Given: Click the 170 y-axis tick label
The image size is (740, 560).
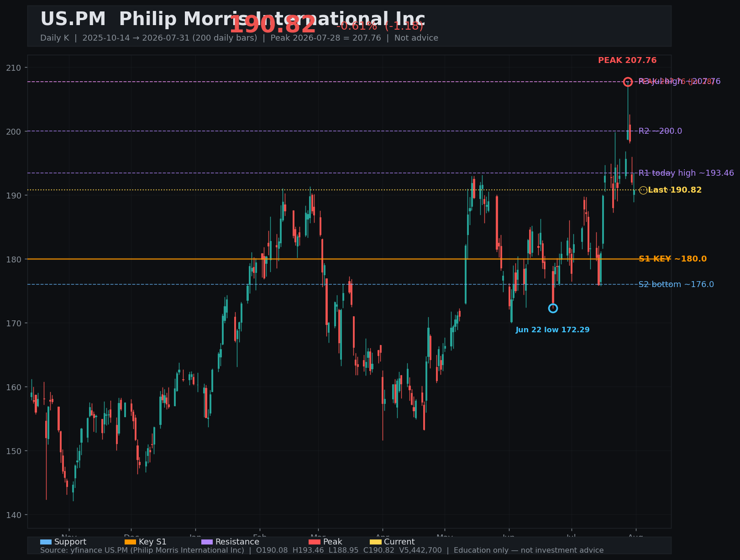Looking at the screenshot, I should pyautogui.click(x=13, y=323).
